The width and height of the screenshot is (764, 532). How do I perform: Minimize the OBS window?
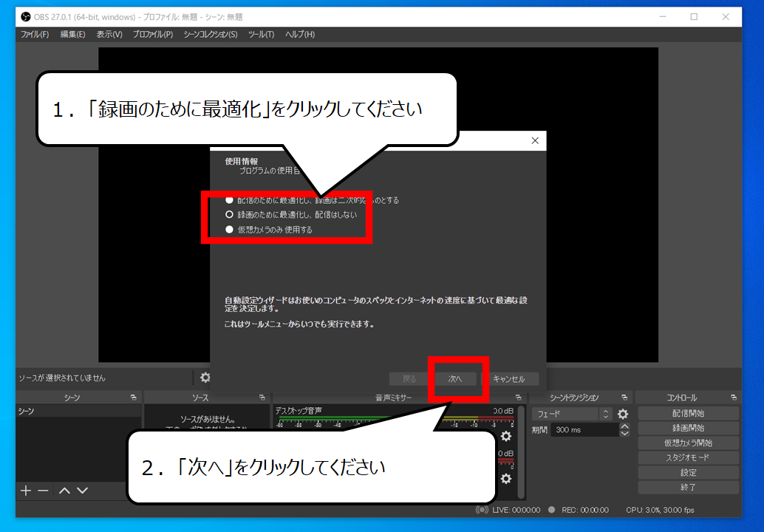coord(663,17)
